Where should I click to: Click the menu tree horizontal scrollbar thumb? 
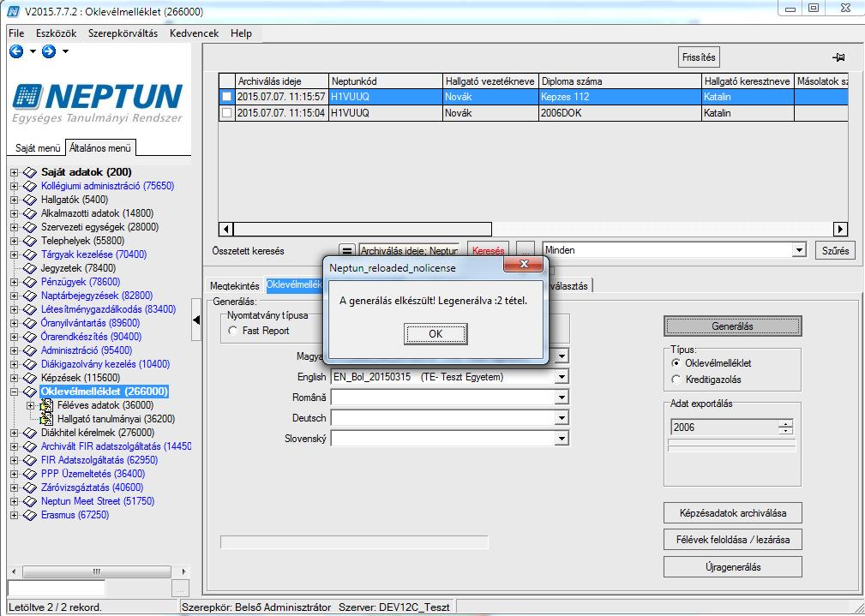[x=97, y=572]
